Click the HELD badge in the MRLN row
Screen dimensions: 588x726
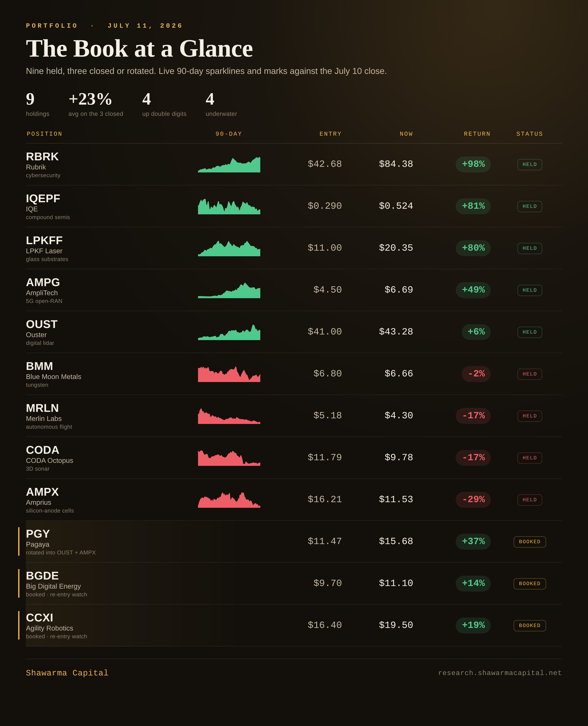point(530,416)
